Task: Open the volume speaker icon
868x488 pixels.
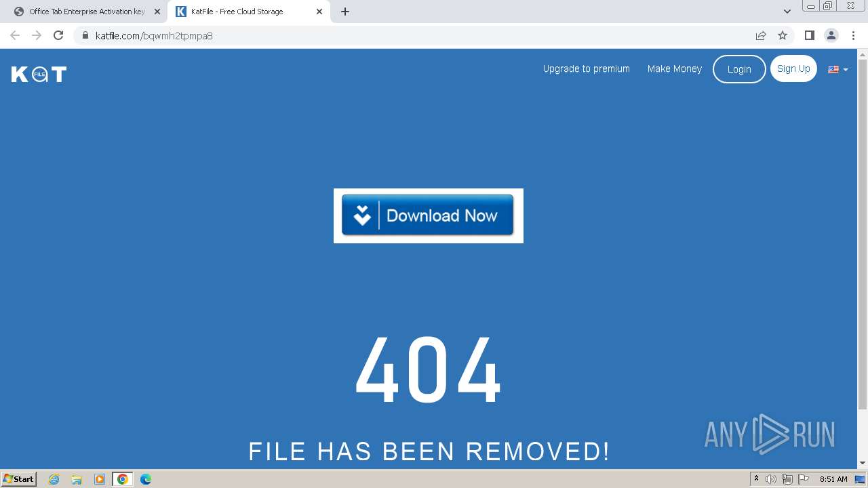Action: click(x=771, y=479)
